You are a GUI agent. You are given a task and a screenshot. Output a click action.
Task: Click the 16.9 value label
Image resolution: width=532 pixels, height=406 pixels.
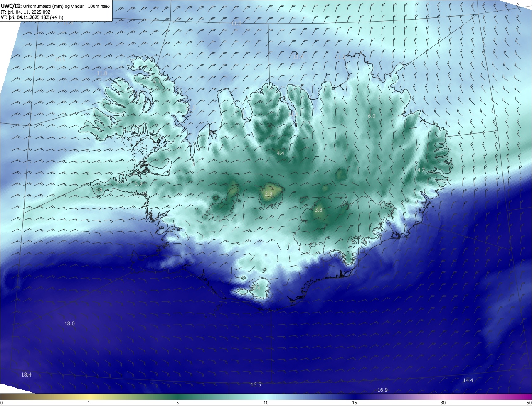tap(382, 390)
